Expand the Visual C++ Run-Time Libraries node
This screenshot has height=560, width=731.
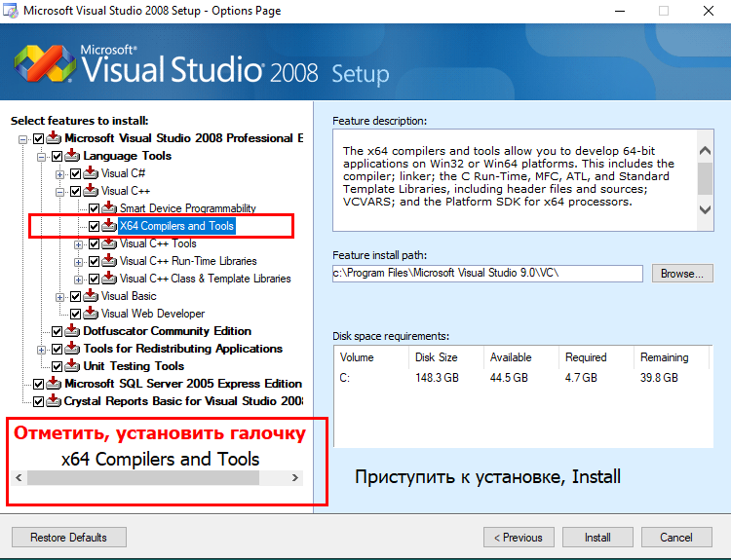click(78, 262)
